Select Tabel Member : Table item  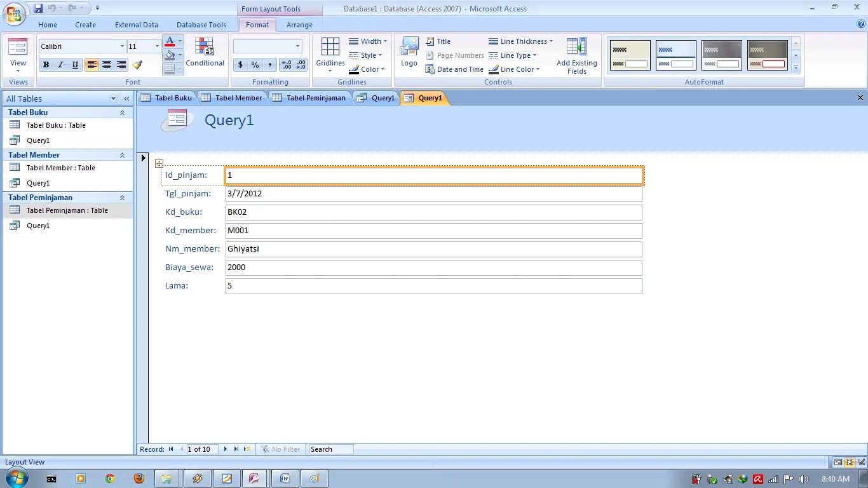(x=67, y=168)
